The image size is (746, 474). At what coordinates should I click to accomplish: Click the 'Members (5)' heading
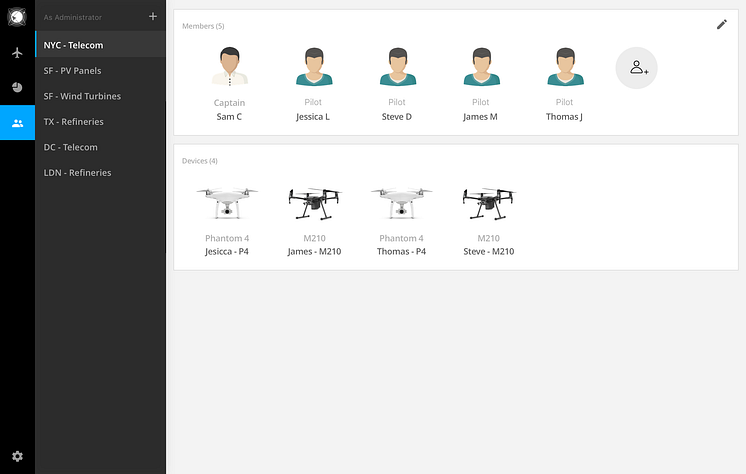203,26
